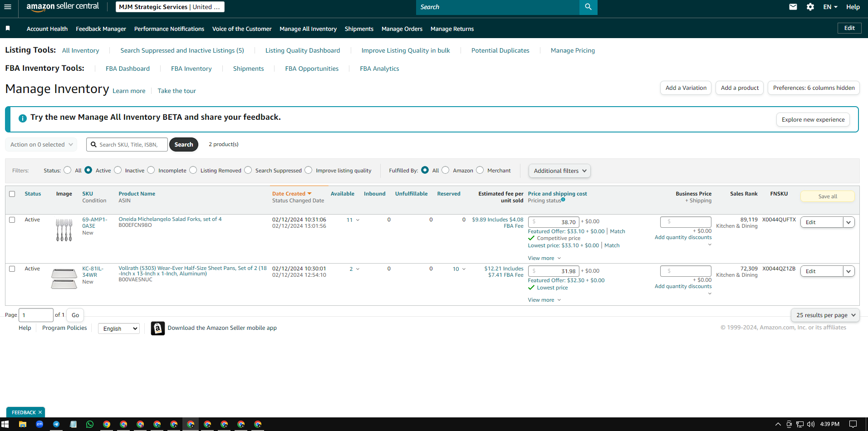This screenshot has height=431, width=868.
Task: Open Account Health menu item
Action: click(47, 29)
